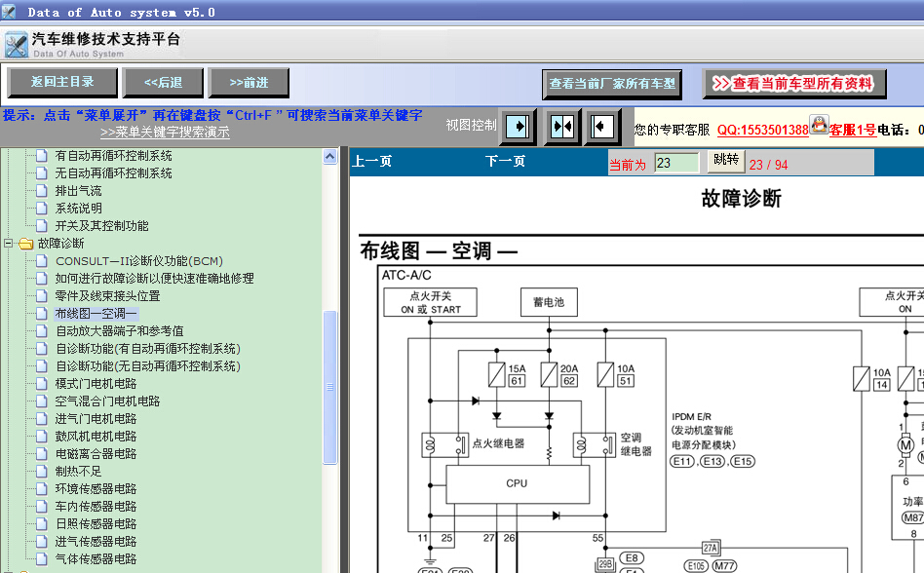Image resolution: width=924 pixels, height=573 pixels.
Task: Go to 下一页 next page
Action: 505,162
